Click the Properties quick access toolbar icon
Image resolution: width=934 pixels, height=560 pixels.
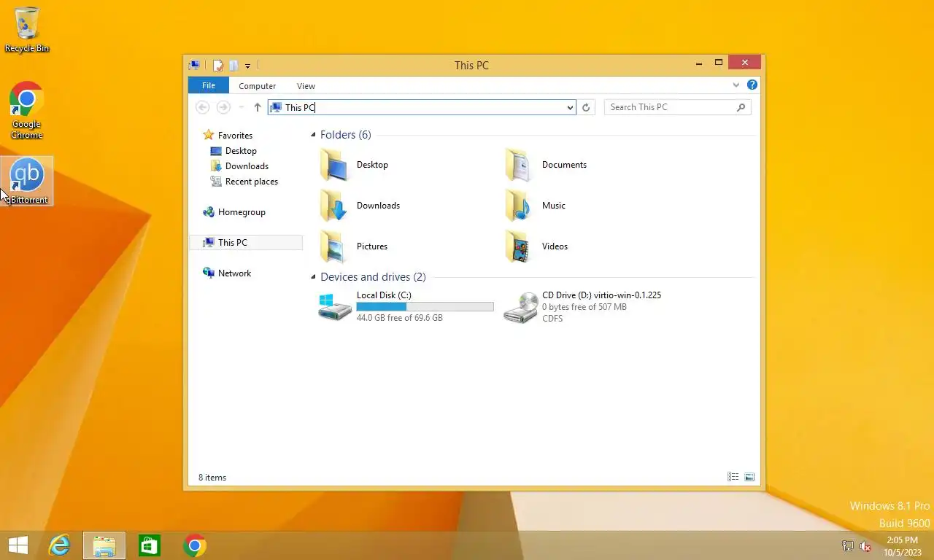point(217,66)
